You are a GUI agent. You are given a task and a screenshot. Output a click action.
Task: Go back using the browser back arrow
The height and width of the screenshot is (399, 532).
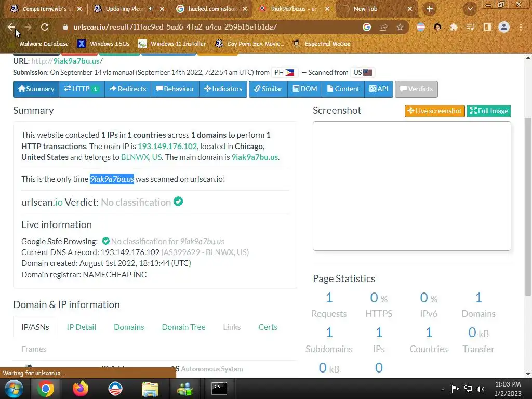coord(11,27)
